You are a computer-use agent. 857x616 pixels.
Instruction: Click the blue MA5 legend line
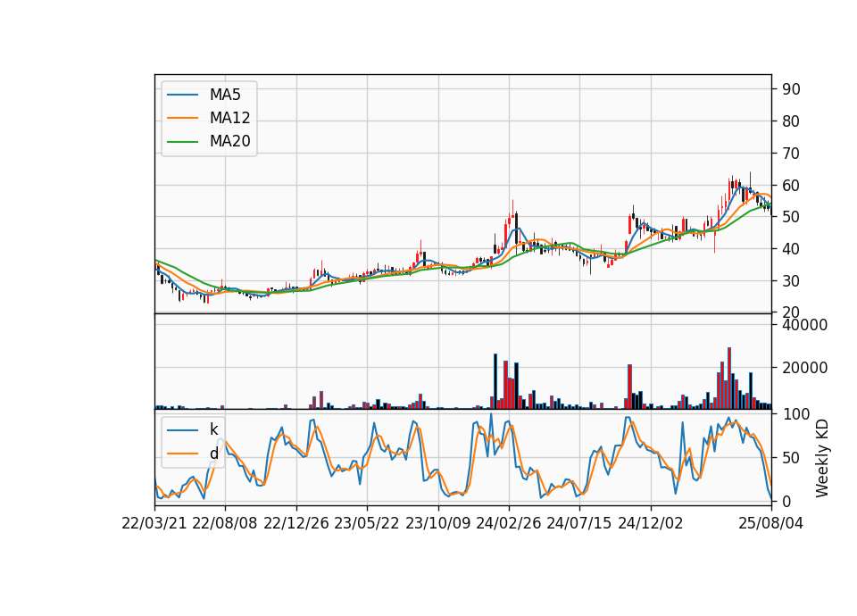tap(182, 95)
